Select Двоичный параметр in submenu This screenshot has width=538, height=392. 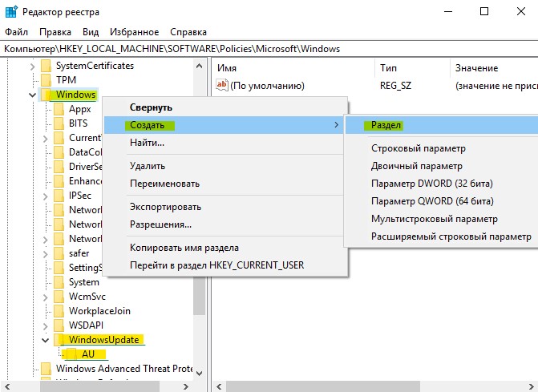tap(442, 166)
